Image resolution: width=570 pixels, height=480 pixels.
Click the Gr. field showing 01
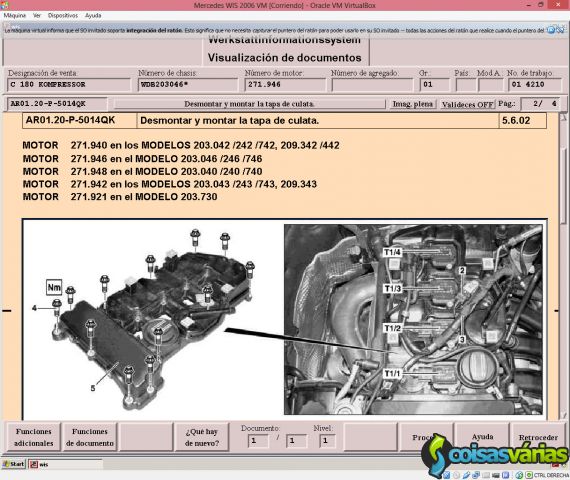coord(434,85)
